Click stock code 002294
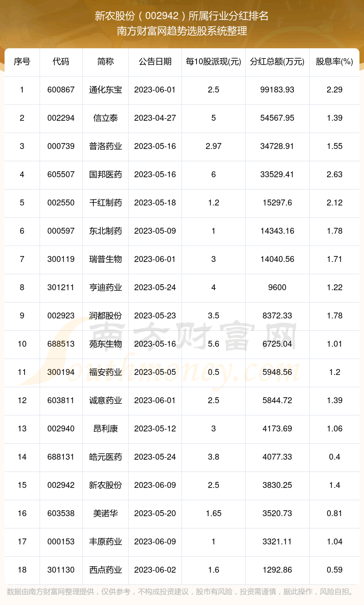This screenshot has height=615, width=364. coord(61,118)
